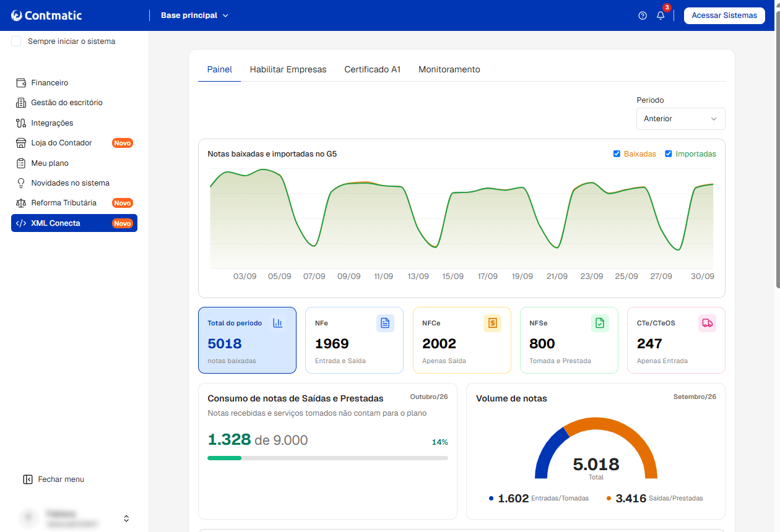The width and height of the screenshot is (780, 532).
Task: Open Gestão do escritório menu item
Action: (x=74, y=103)
